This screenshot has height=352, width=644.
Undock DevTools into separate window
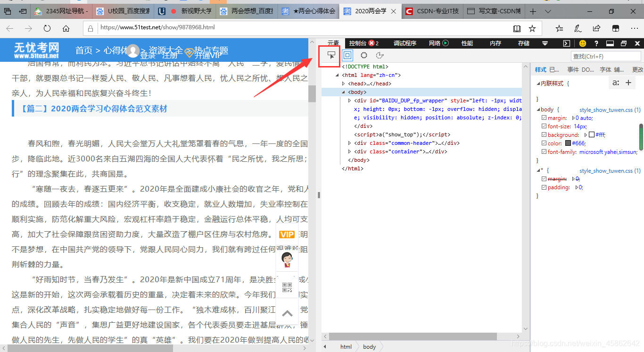pyautogui.click(x=624, y=43)
